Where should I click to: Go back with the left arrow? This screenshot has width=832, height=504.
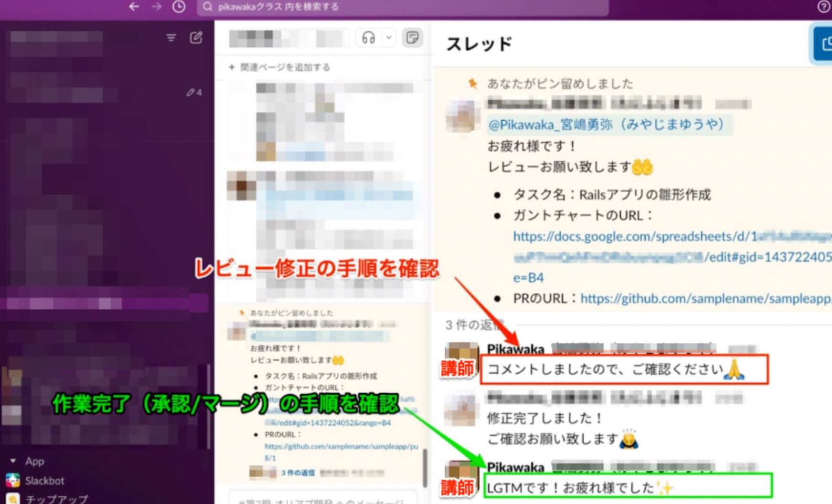(134, 7)
